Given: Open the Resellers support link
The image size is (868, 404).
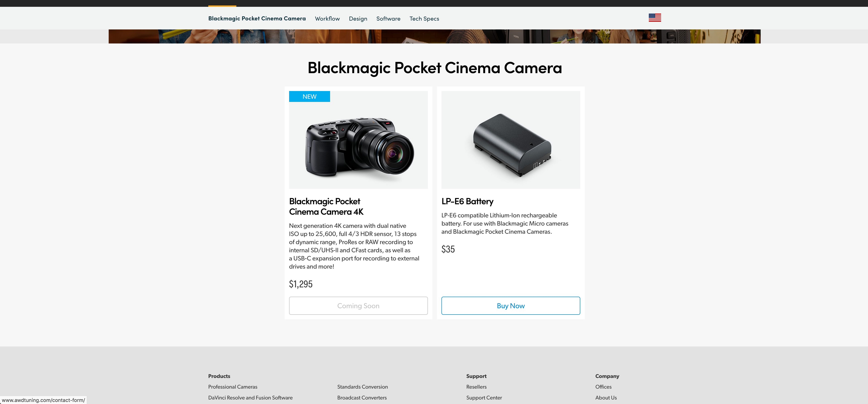Looking at the screenshot, I should (476, 387).
